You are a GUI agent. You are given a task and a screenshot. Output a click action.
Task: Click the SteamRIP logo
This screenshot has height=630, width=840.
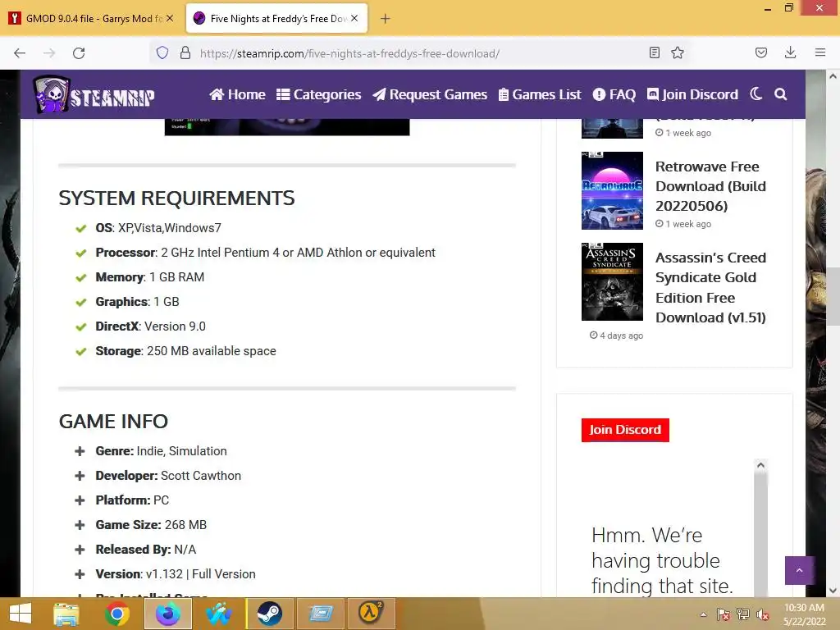[x=94, y=94]
